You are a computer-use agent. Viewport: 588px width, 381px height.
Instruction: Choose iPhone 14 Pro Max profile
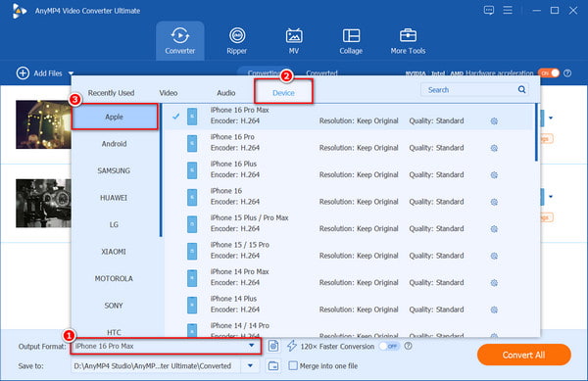pyautogui.click(x=349, y=277)
